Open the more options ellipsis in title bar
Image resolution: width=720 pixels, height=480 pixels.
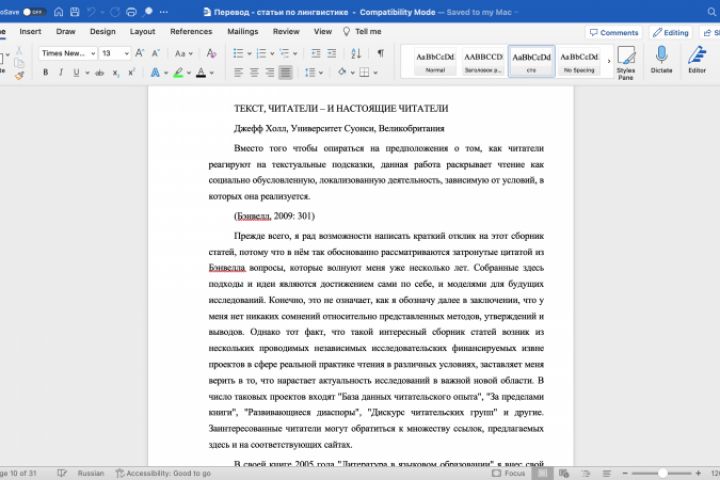coord(164,12)
